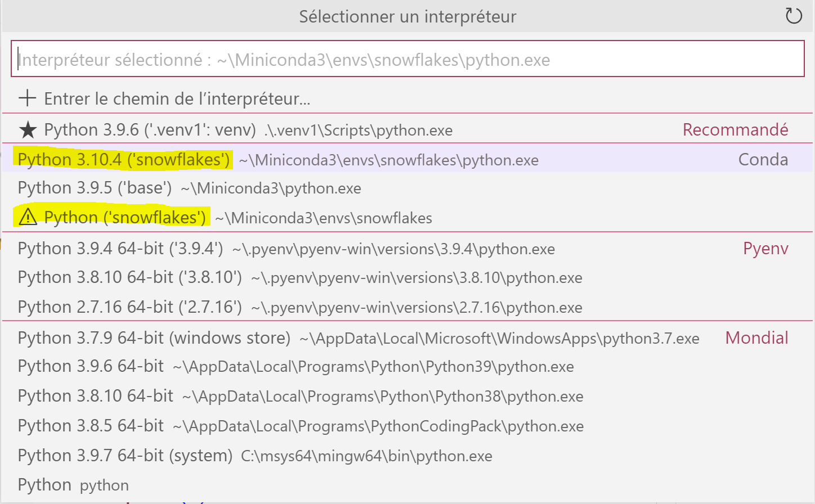Choose Python 3.9.6 64-bit in Python39 folder
This screenshot has height=504, width=815.
tap(407, 366)
